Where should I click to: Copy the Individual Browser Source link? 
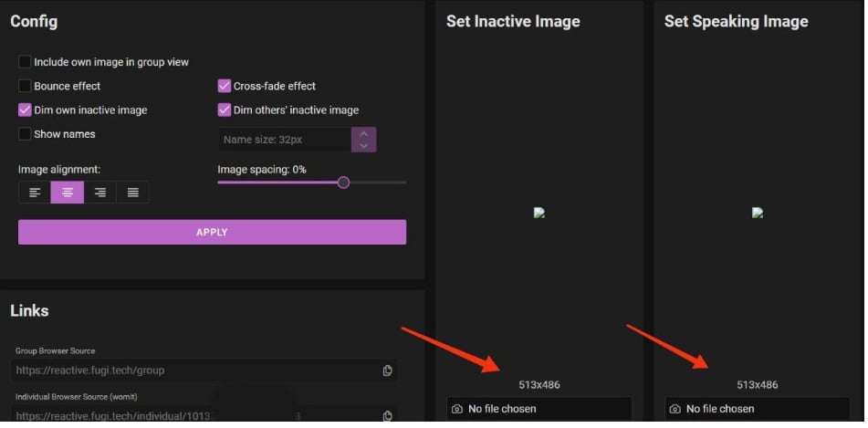(x=388, y=416)
